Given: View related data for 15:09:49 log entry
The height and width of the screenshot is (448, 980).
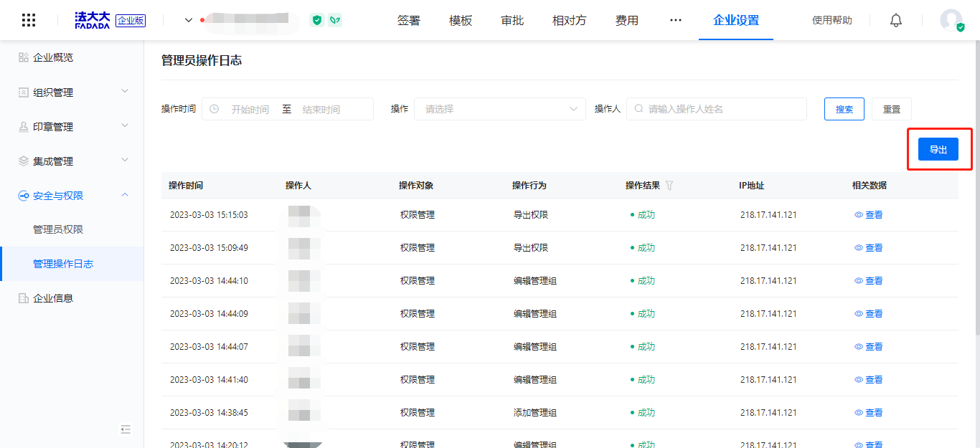Looking at the screenshot, I should click(x=869, y=248).
